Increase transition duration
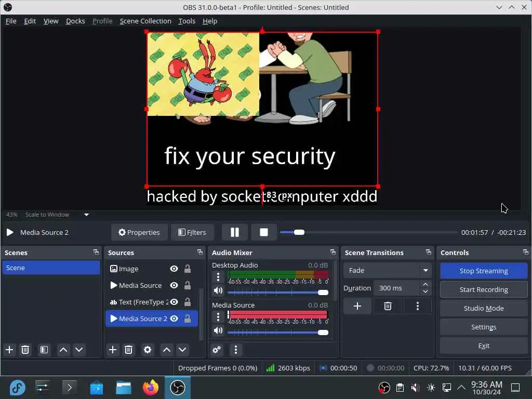This screenshot has height=399, width=532. pyautogui.click(x=425, y=284)
